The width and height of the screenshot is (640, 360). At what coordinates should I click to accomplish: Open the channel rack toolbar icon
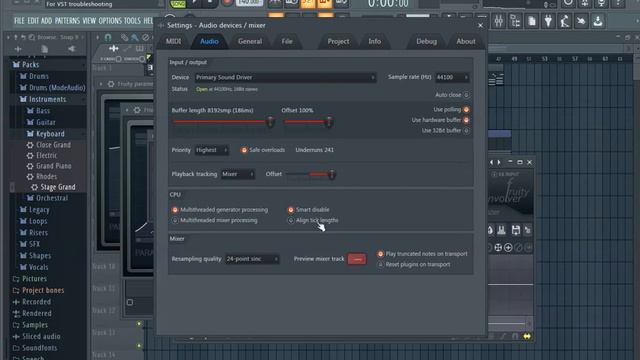click(x=516, y=21)
